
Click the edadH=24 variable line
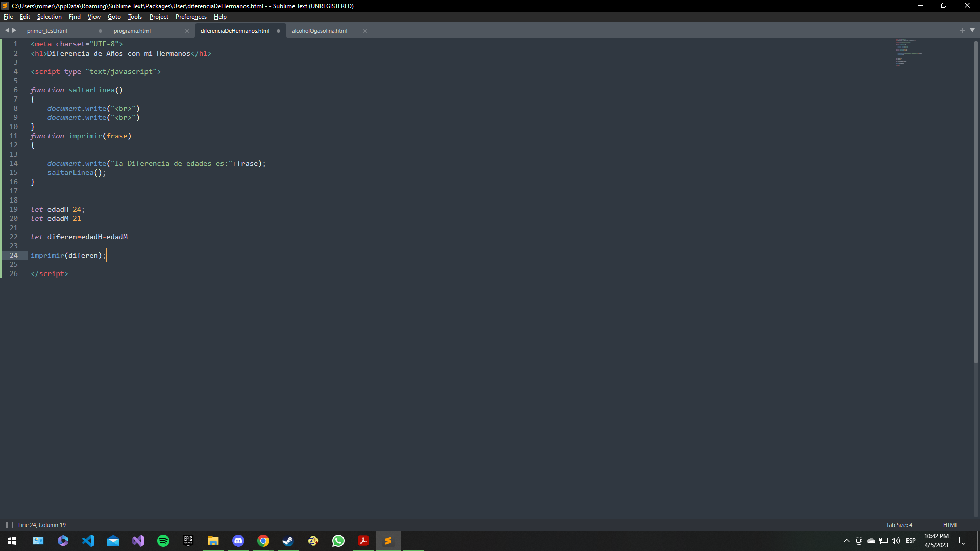58,209
